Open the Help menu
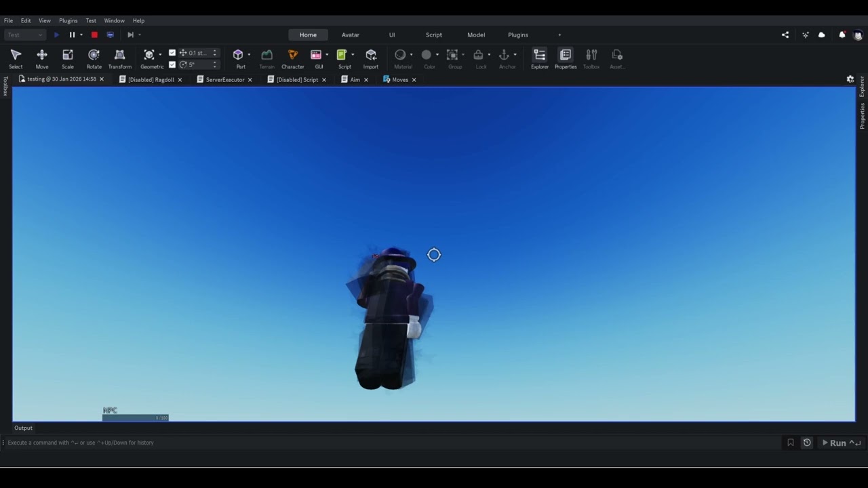Image resolution: width=868 pixels, height=488 pixels. click(138, 20)
